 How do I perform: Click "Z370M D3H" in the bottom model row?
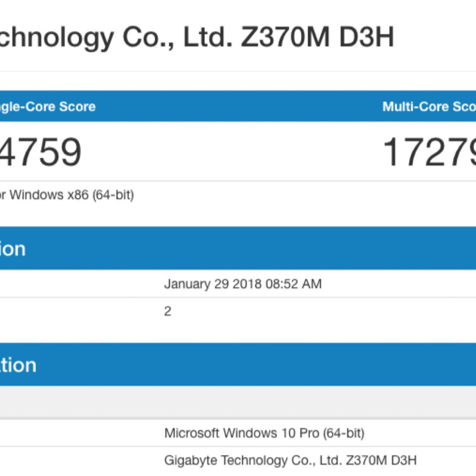click(x=381, y=460)
